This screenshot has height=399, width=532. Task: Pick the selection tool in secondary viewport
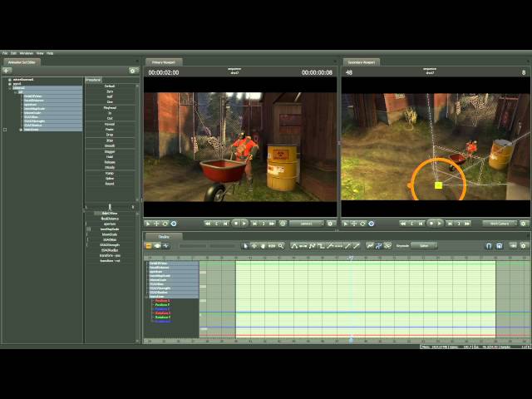point(346,224)
